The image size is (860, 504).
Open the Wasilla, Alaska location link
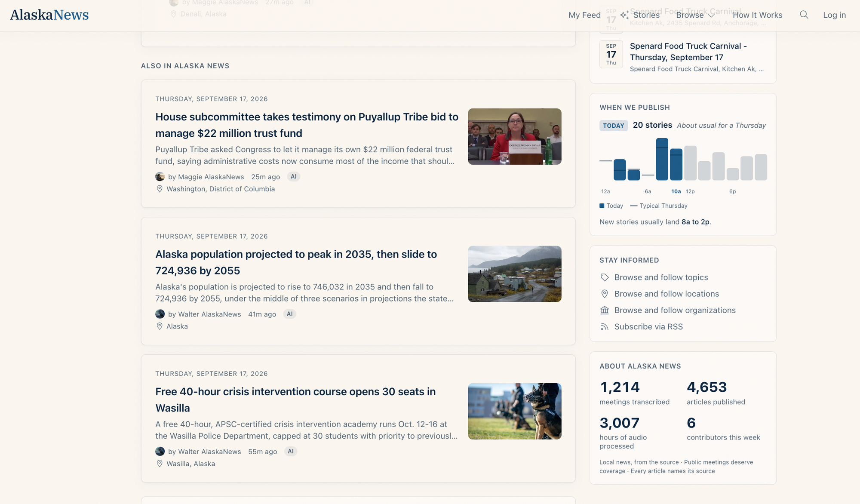pyautogui.click(x=190, y=464)
